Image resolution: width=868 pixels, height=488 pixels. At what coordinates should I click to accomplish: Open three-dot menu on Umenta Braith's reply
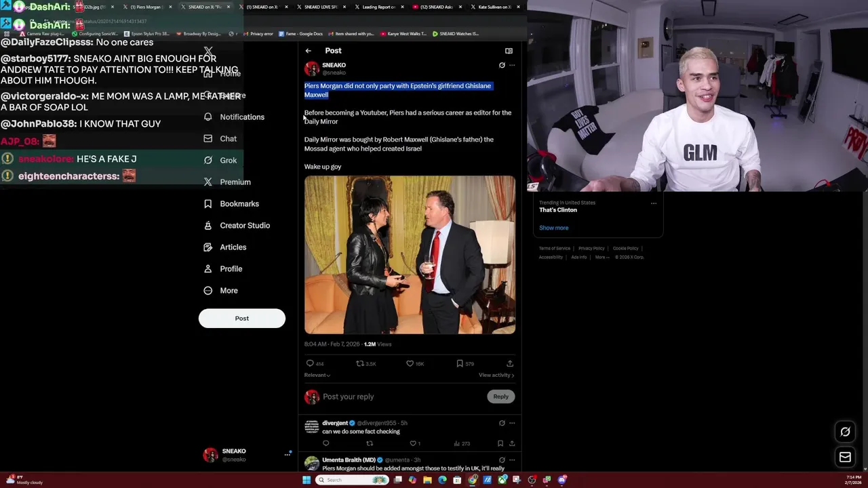click(512, 460)
